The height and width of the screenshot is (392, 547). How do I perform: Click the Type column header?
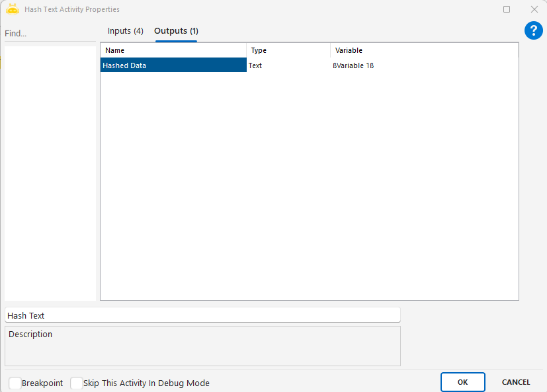(x=288, y=50)
